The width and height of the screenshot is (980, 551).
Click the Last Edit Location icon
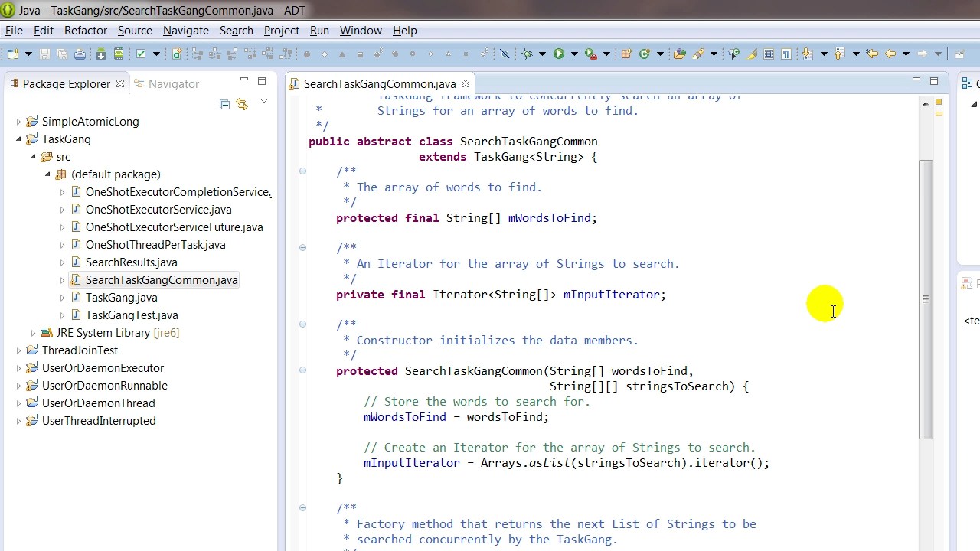coord(871,54)
